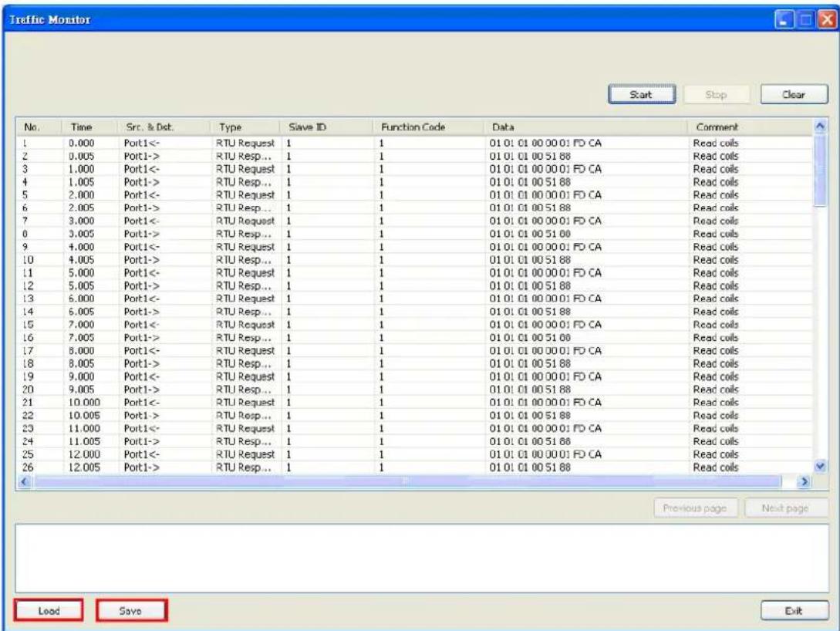840x631 pixels.
Task: Sort by the Time column header
Action: 89,127
